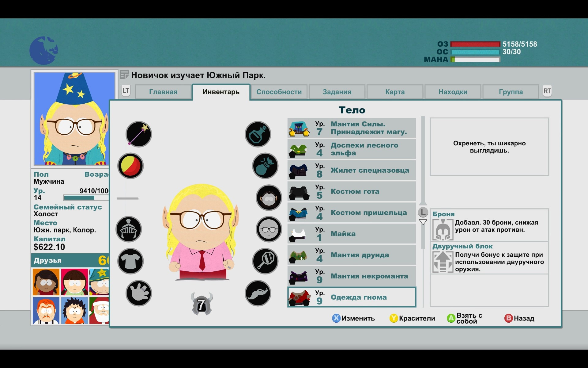The width and height of the screenshot is (588, 368).
Task: Click the item list scrollbar
Action: pyautogui.click(x=423, y=159)
